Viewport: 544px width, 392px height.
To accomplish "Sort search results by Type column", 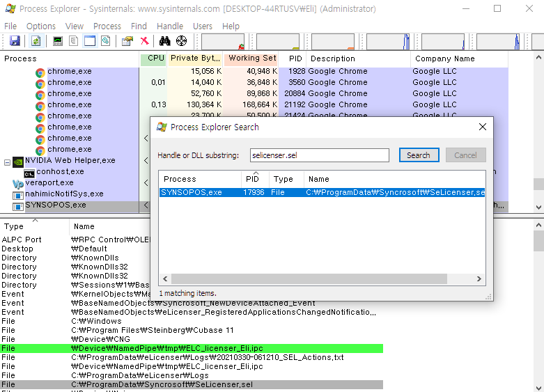I will click(286, 179).
